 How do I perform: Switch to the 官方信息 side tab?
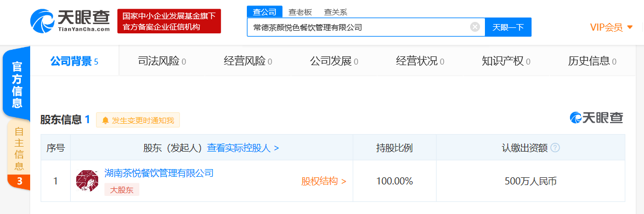point(17,85)
